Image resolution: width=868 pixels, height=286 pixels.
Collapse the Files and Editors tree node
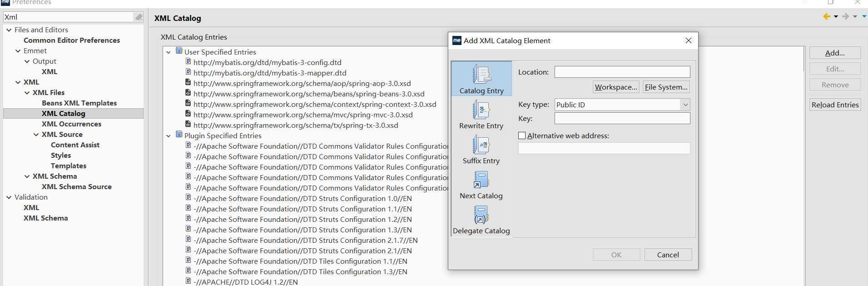9,30
